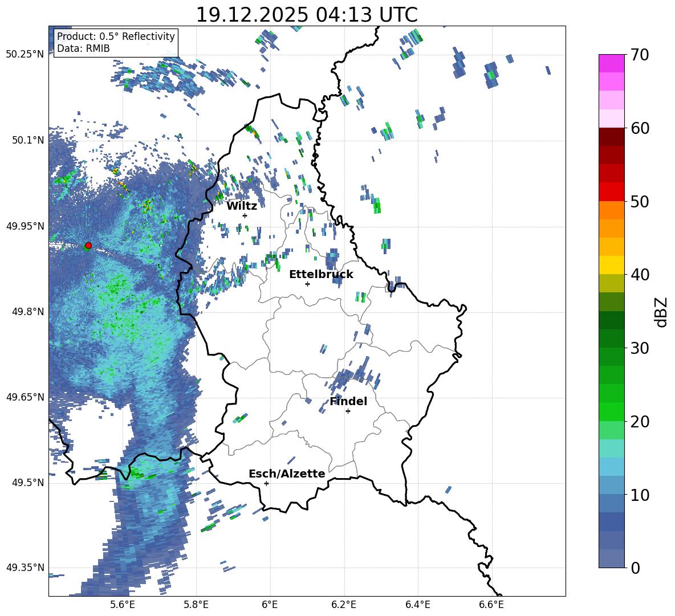The height and width of the screenshot is (616, 675).
Task: Click the '50.25°N' latitude label
Action: pyautogui.click(x=25, y=55)
